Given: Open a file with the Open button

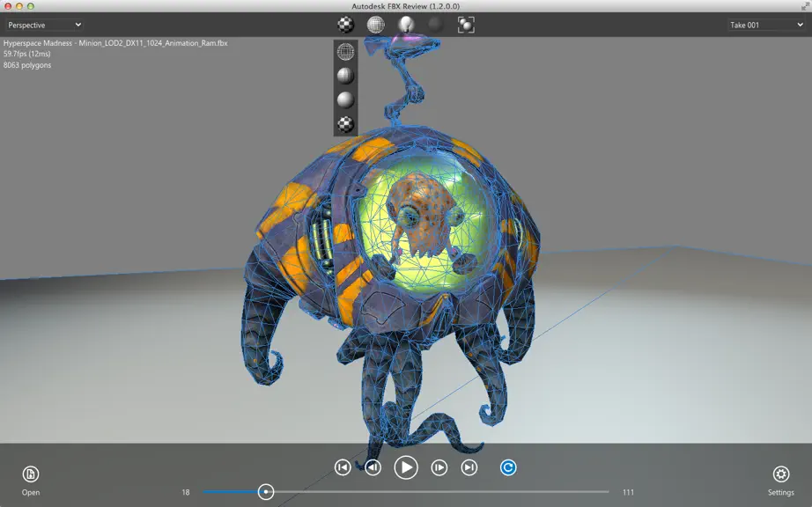Looking at the screenshot, I should [31, 481].
